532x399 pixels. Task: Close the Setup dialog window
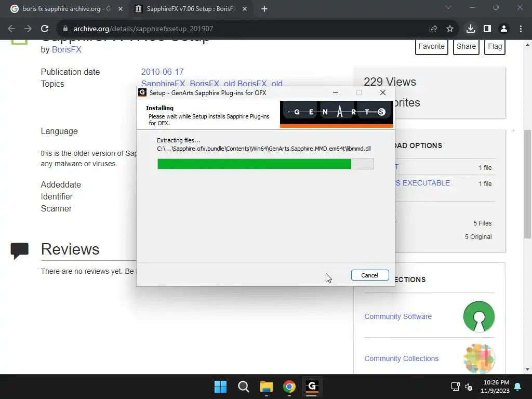pyautogui.click(x=383, y=92)
